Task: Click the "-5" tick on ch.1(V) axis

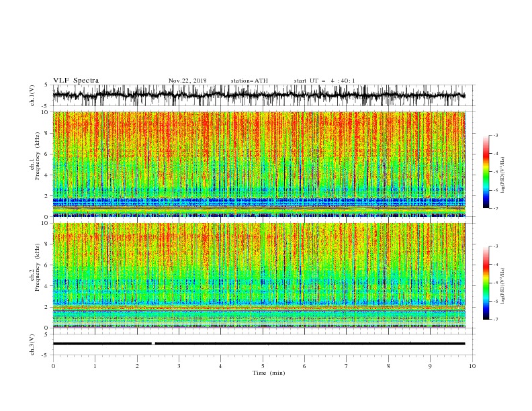Action: tap(46, 106)
